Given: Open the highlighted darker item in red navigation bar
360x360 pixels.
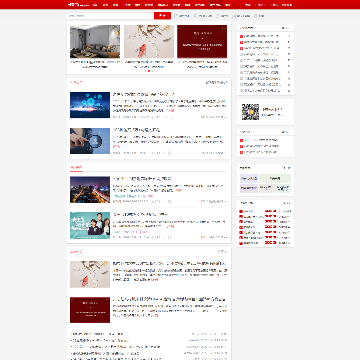Looking at the screenshot, I should 215,5.
